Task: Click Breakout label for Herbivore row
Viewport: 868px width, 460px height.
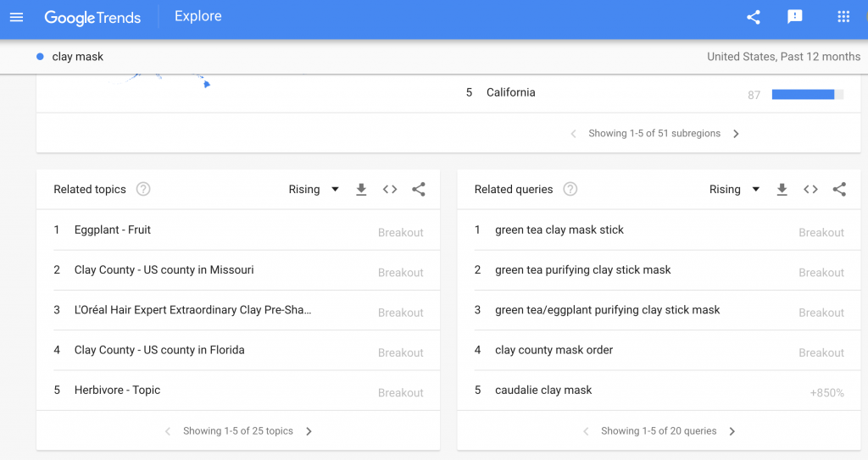Action: point(401,393)
